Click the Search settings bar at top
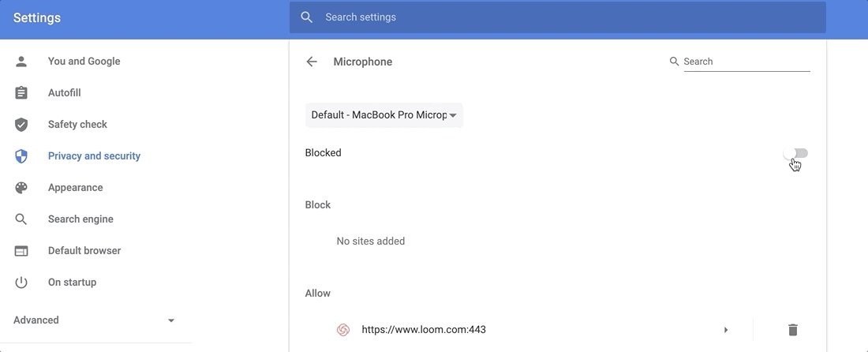This screenshot has height=352, width=868. pos(557,17)
